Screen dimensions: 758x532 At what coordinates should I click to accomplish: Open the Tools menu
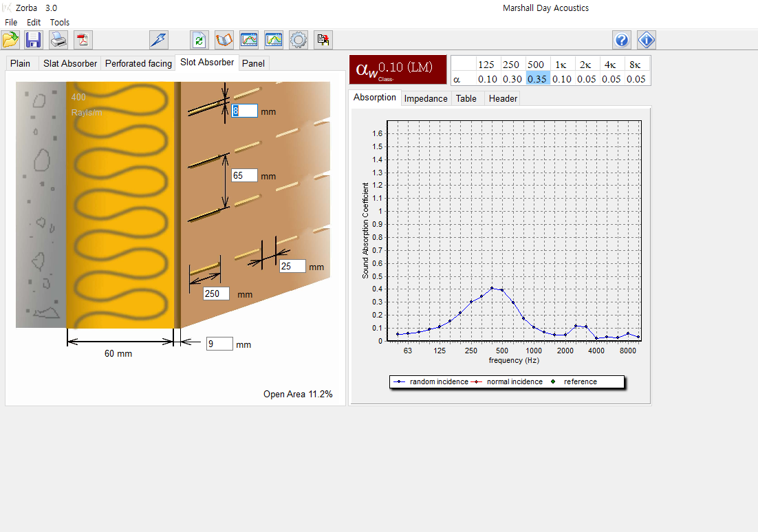click(x=60, y=22)
